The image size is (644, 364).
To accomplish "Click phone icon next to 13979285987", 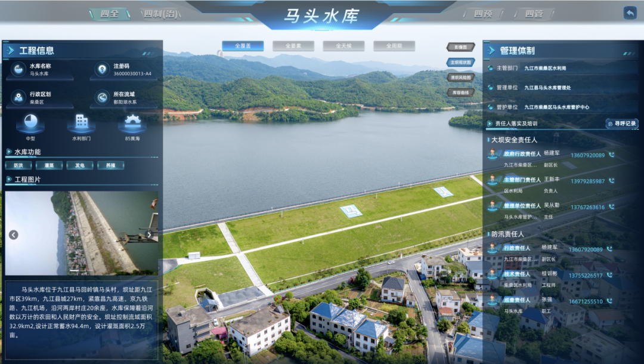I will click(x=612, y=181).
